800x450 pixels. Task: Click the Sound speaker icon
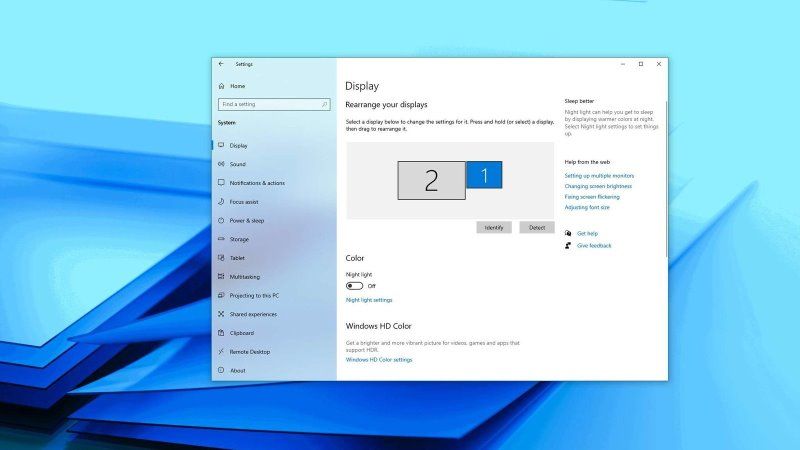point(221,164)
